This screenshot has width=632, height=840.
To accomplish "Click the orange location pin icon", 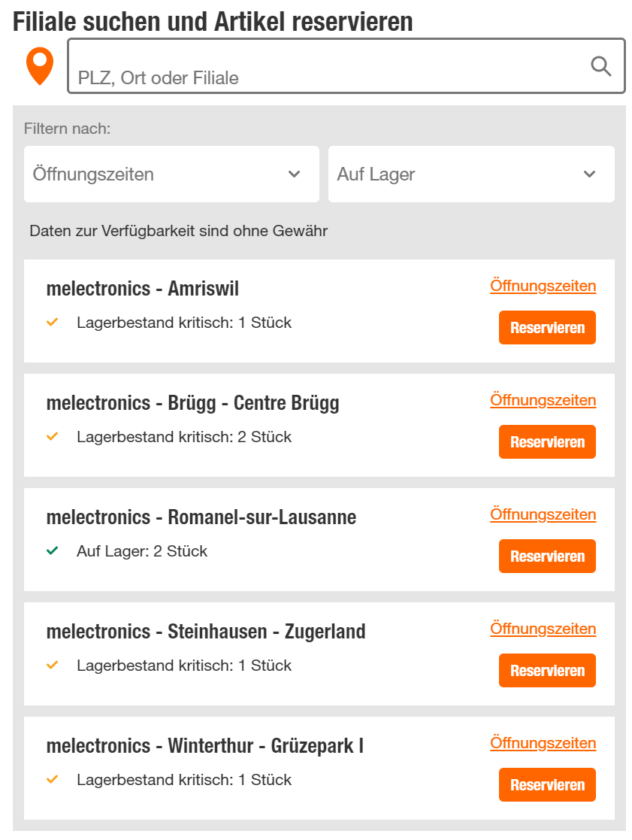I will point(40,65).
